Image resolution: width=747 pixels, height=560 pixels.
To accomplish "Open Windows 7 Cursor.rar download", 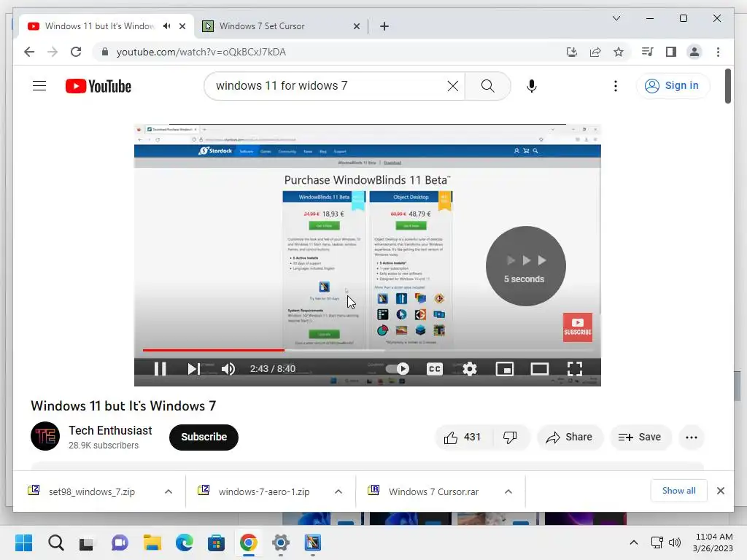I will pos(433,491).
